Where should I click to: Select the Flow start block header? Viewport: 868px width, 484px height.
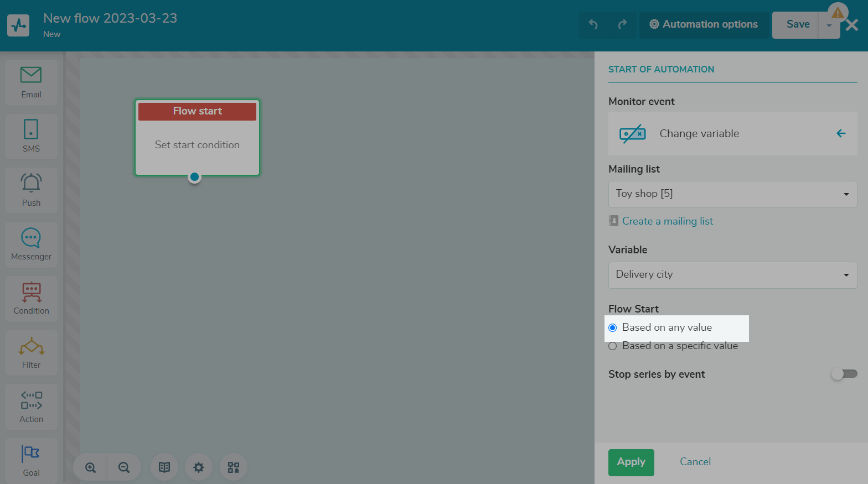(x=197, y=111)
